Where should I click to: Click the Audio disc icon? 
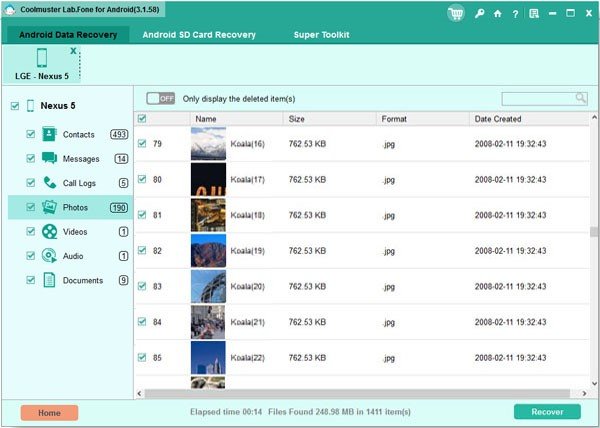click(49, 255)
